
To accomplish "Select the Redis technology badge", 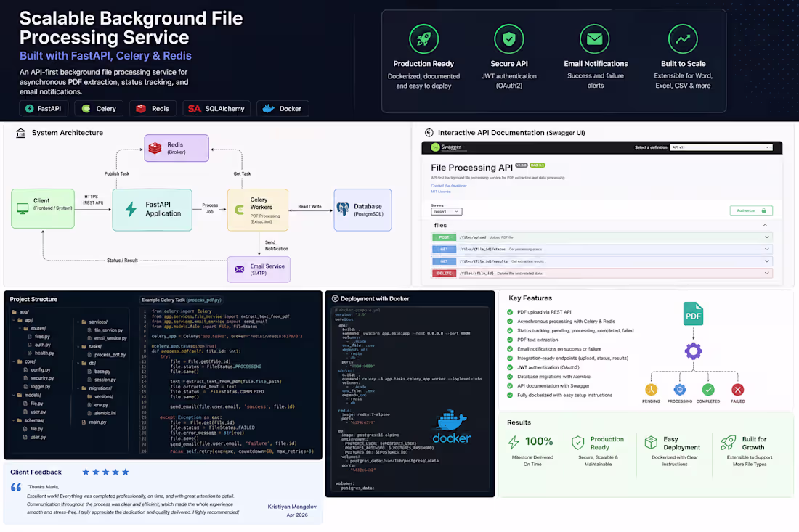I will tap(153, 108).
